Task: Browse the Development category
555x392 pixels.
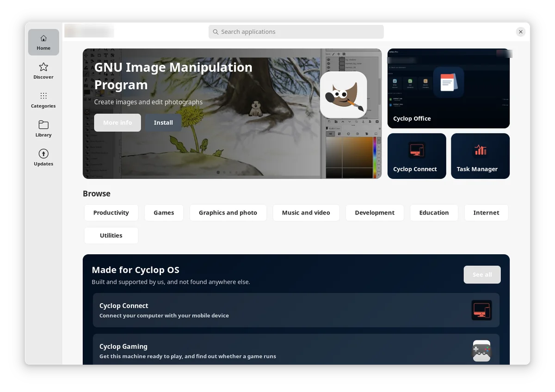Action: pos(375,213)
